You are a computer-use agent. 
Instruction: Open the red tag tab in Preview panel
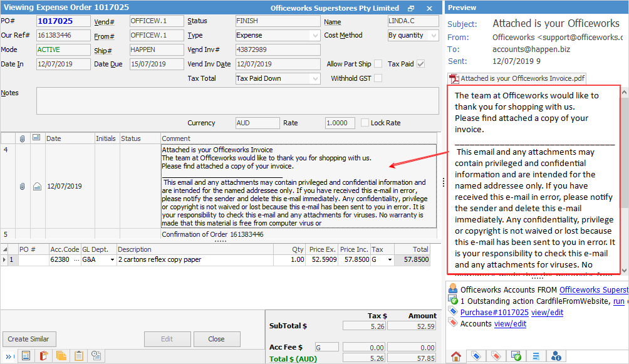[496, 356]
